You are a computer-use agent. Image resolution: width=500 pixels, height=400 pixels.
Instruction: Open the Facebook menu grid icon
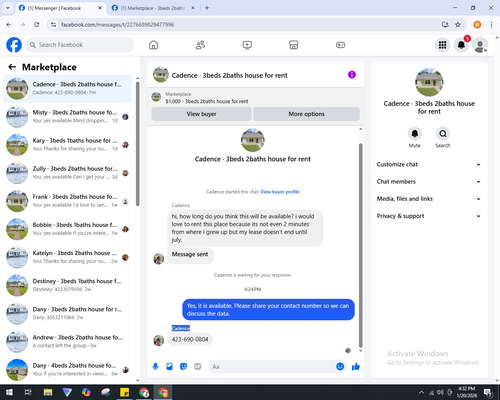pos(442,45)
